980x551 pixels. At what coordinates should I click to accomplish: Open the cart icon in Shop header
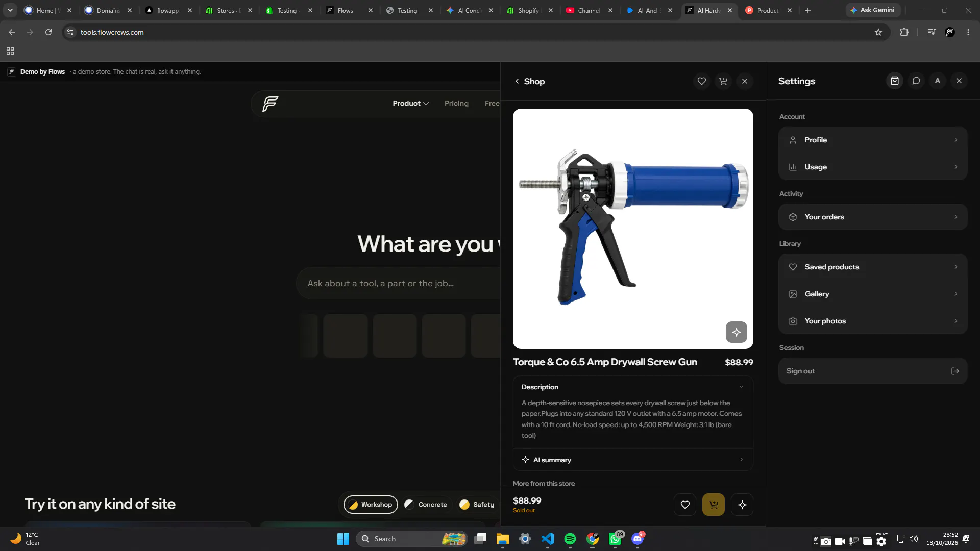pos(723,81)
